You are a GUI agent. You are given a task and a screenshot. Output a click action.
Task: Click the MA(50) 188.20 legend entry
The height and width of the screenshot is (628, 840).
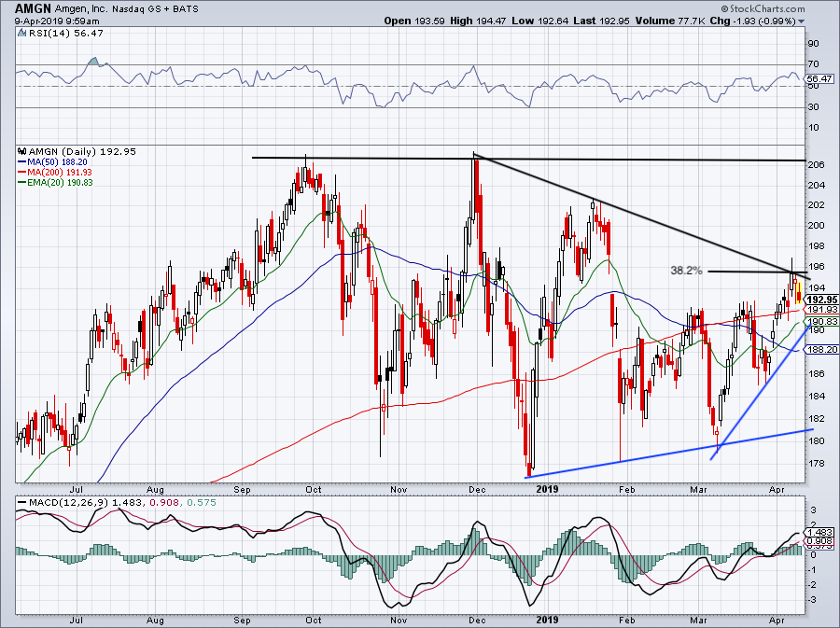52,161
